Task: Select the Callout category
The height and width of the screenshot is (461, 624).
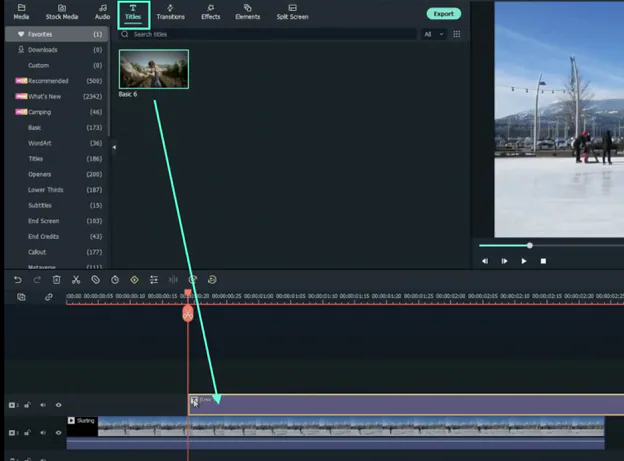Action: click(x=56, y=252)
